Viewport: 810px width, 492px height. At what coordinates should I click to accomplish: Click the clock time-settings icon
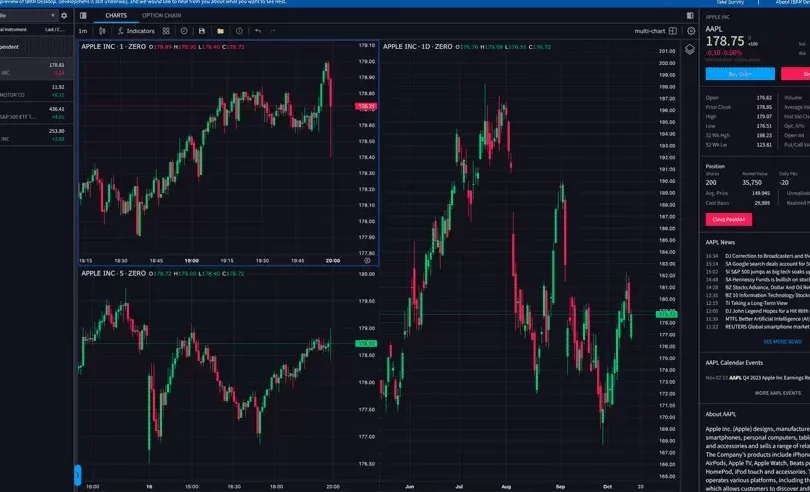pos(184,31)
